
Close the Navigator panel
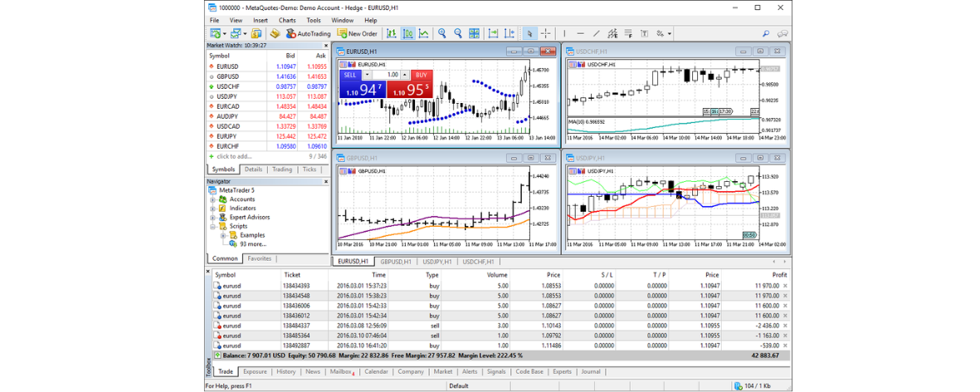click(325, 181)
